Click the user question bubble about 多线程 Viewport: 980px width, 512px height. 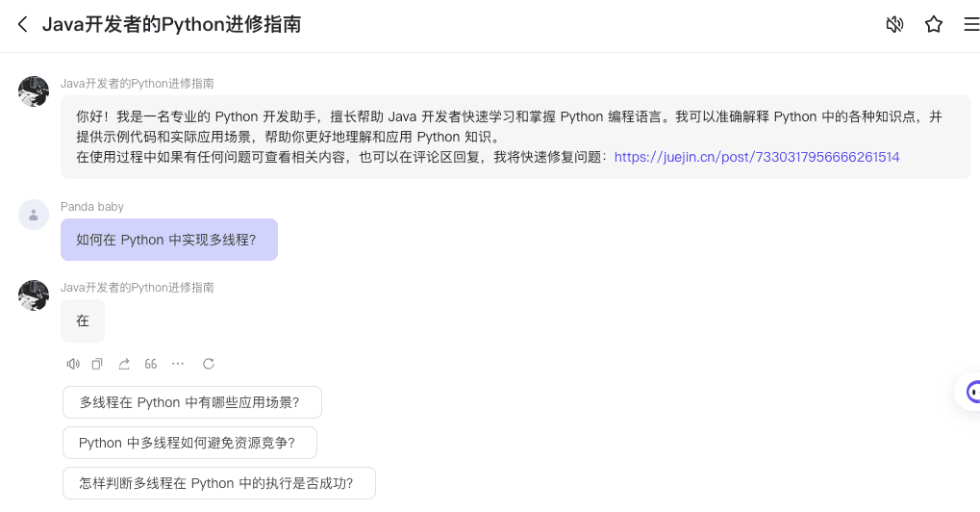pyautogui.click(x=168, y=240)
